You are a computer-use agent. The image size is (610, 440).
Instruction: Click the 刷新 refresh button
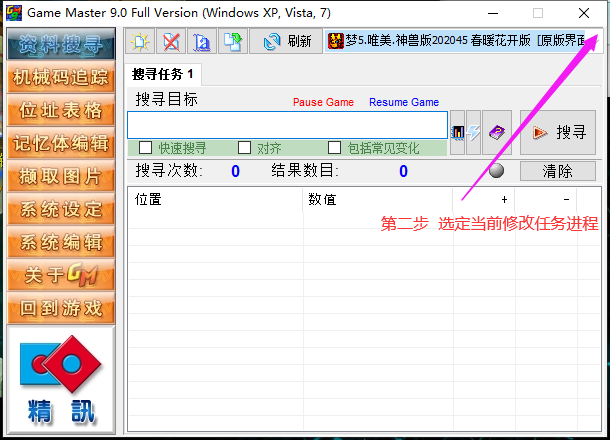coord(286,41)
